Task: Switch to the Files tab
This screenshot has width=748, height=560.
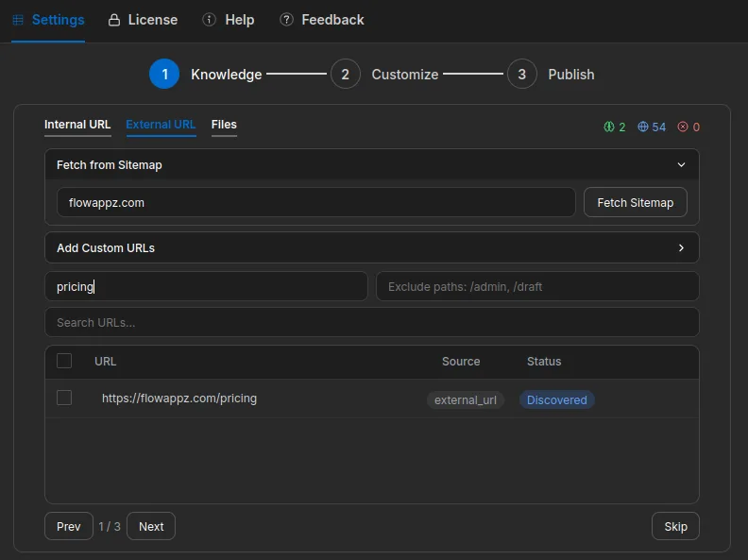Action: point(224,125)
